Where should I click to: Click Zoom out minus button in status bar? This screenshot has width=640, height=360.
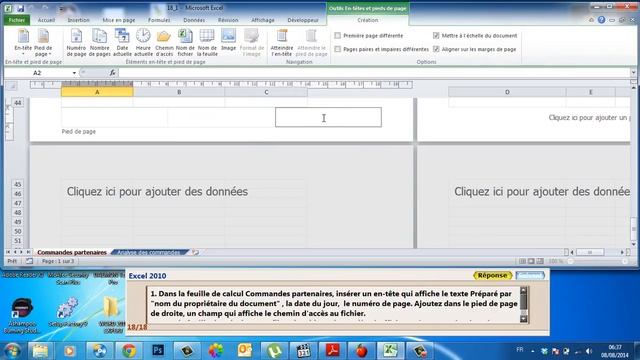571,261
